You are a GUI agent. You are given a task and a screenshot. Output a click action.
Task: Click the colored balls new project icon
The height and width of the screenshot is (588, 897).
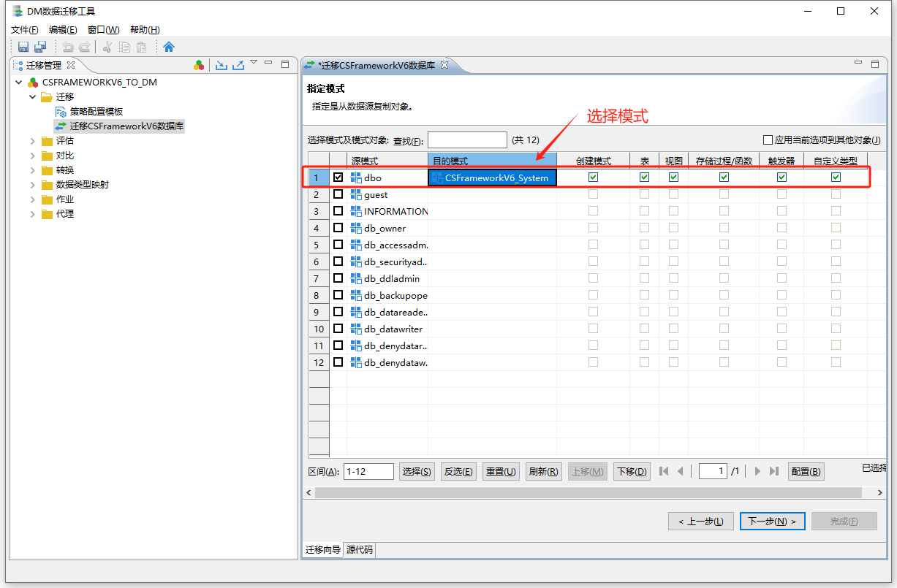(x=199, y=65)
